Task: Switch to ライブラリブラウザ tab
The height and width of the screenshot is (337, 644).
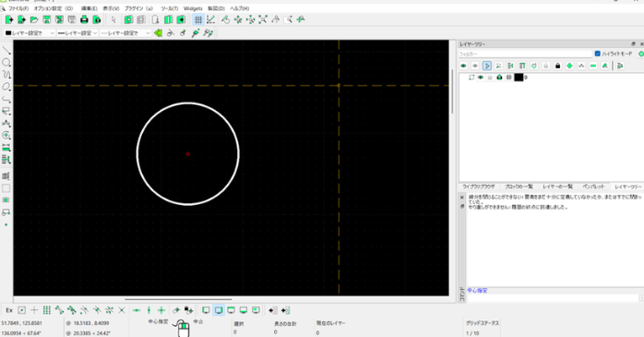Action: pos(479,187)
